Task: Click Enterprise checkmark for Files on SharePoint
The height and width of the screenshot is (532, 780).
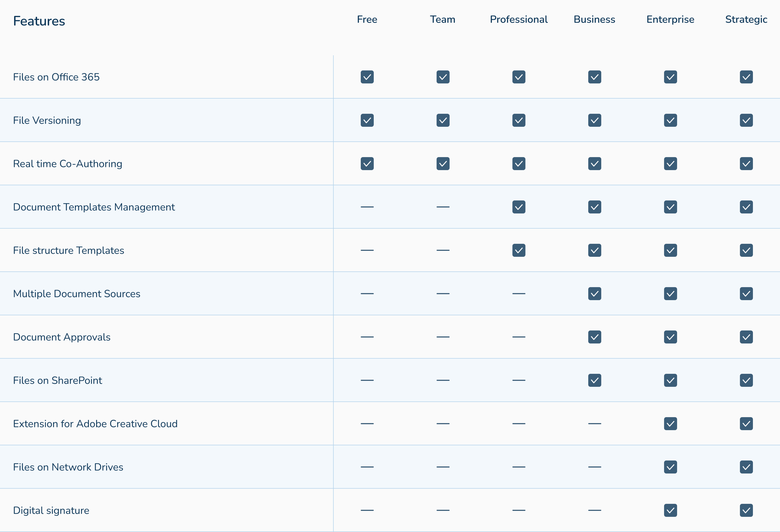Action: [x=670, y=380]
